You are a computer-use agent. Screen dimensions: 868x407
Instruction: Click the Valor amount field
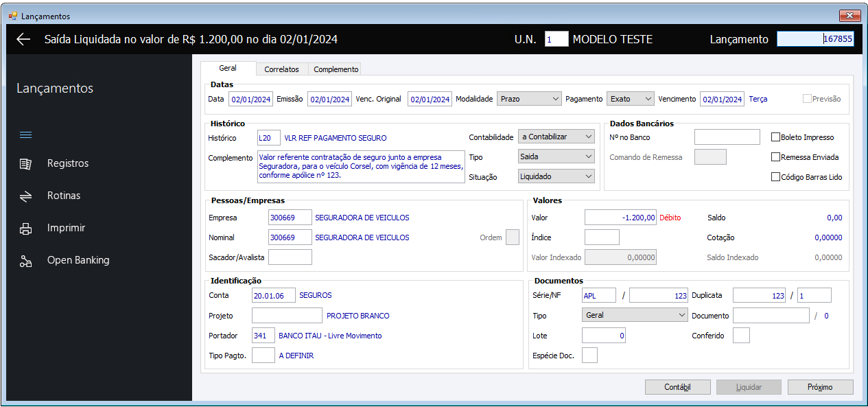pos(620,218)
